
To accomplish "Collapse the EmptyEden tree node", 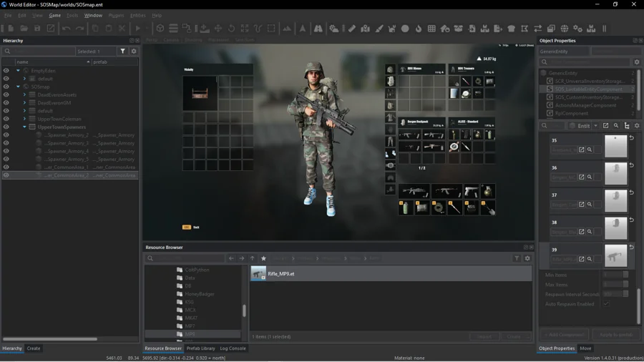I will tap(18, 71).
